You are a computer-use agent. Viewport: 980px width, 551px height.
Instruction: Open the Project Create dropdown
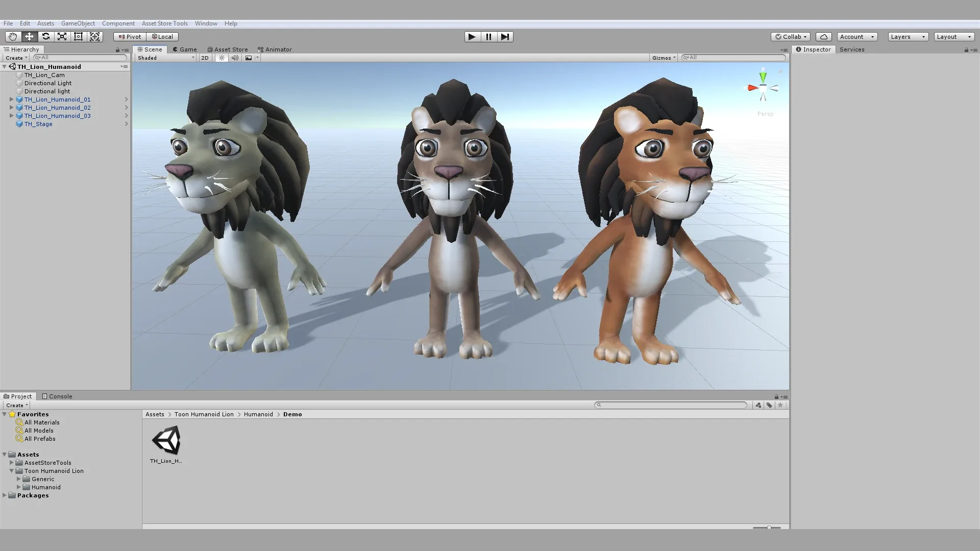(x=16, y=405)
